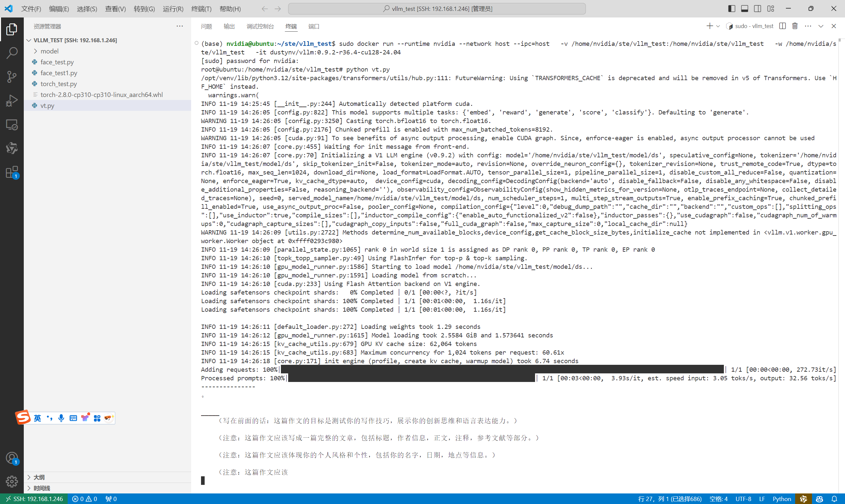Open the Accounts icon above settings gear
This screenshot has width=845, height=504.
(x=12, y=458)
